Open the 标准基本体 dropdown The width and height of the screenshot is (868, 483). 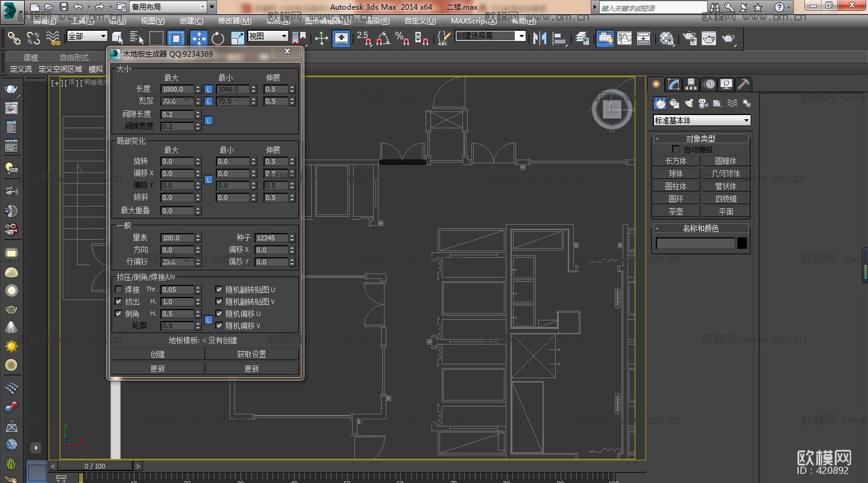[702, 120]
